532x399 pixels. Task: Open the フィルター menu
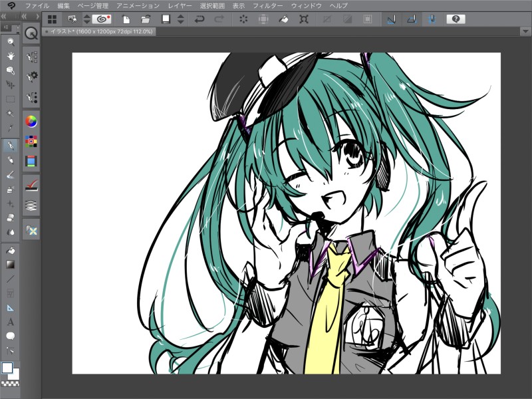tap(268, 6)
